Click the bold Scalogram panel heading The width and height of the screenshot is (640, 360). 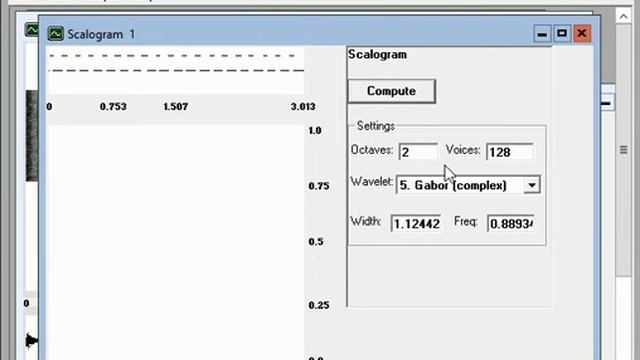(x=378, y=55)
